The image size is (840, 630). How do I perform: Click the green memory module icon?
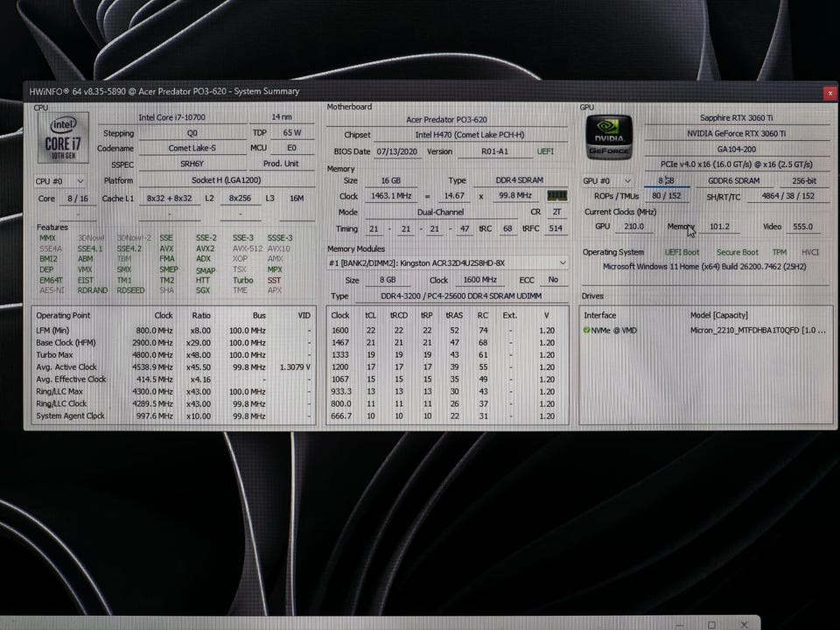556,196
